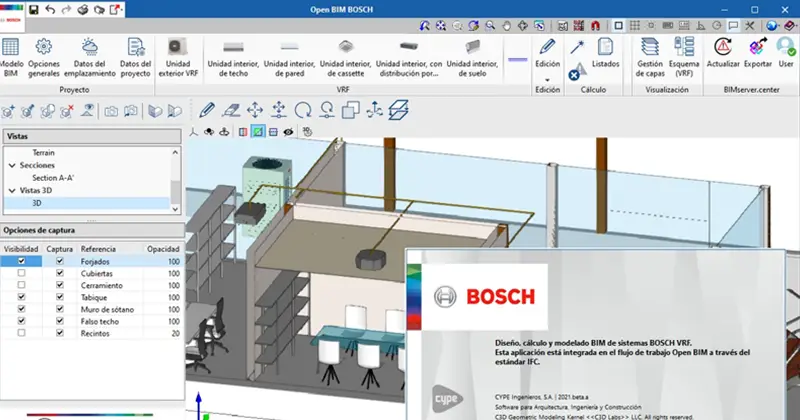Open Listados reports

[606, 53]
